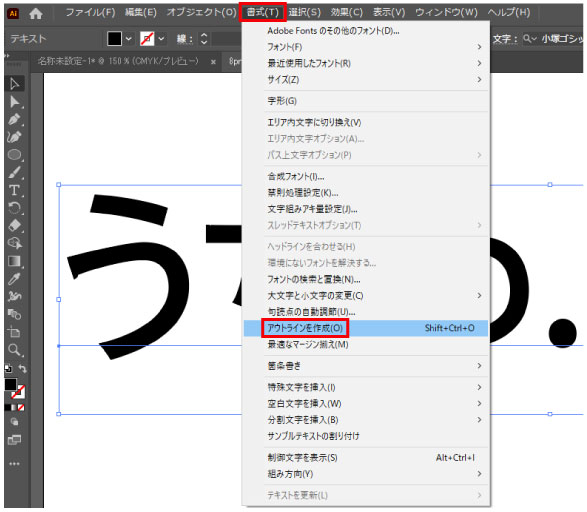Select the Rotate tool

coord(15,208)
